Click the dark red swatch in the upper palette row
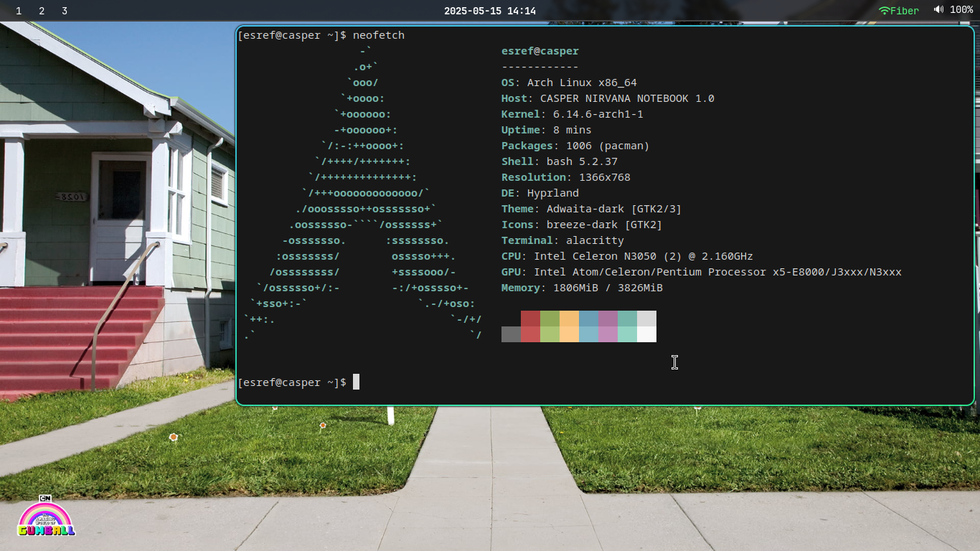This screenshot has height=551, width=980. [x=530, y=319]
